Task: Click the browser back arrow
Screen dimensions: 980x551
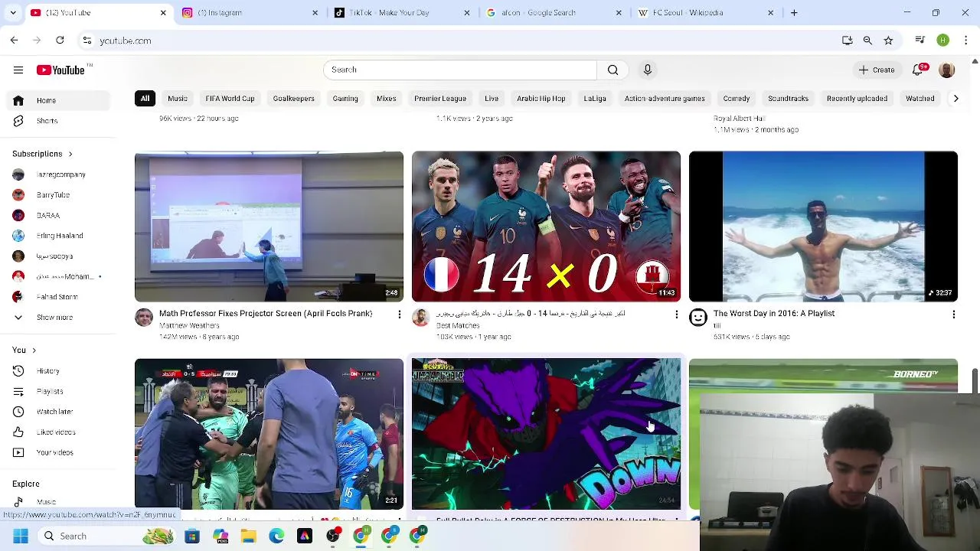Action: point(14,41)
